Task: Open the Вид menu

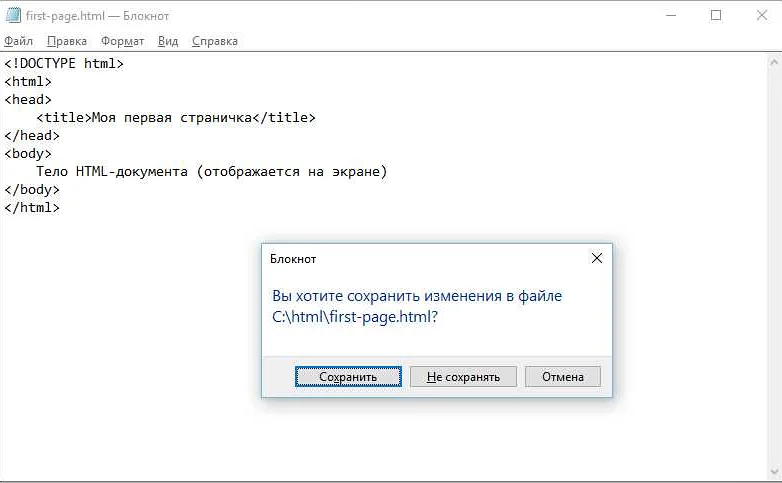Action: tap(168, 41)
